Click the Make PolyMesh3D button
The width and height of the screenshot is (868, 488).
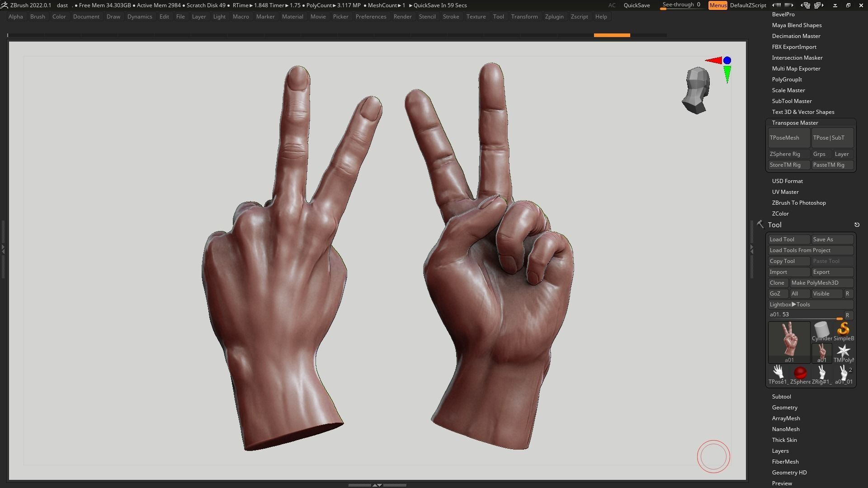click(x=821, y=283)
